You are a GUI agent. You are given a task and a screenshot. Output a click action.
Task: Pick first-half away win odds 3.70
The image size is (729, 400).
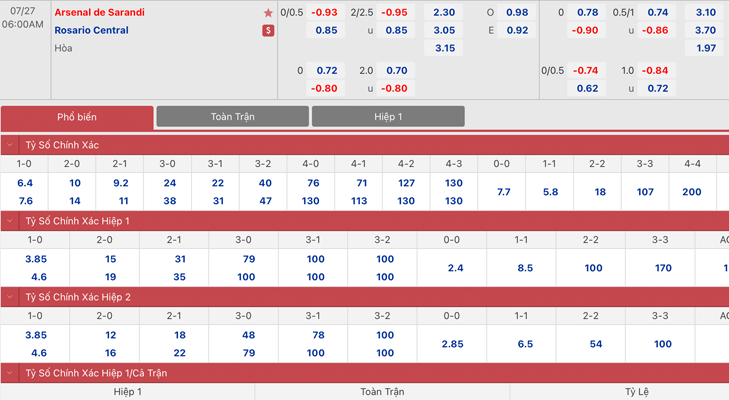705,30
